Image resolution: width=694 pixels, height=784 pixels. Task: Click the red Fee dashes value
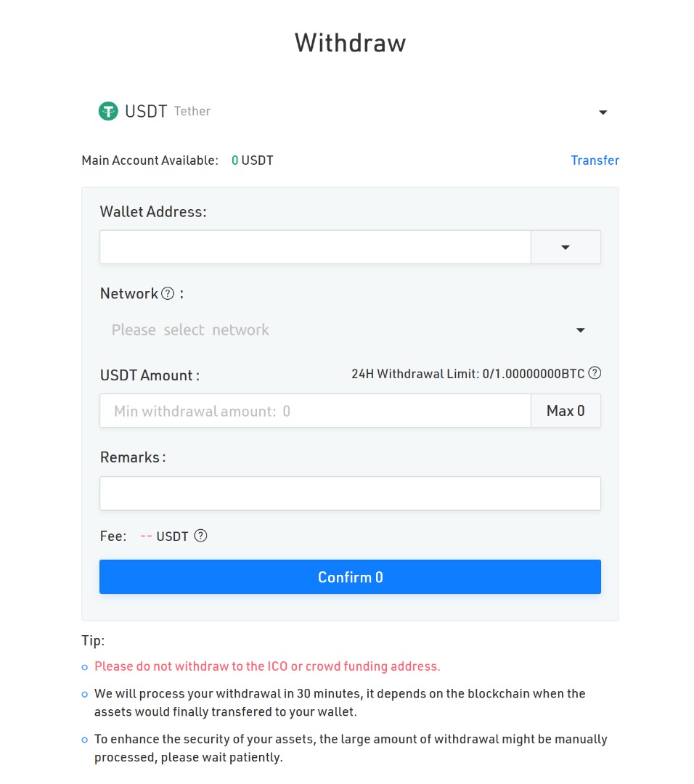(x=146, y=536)
